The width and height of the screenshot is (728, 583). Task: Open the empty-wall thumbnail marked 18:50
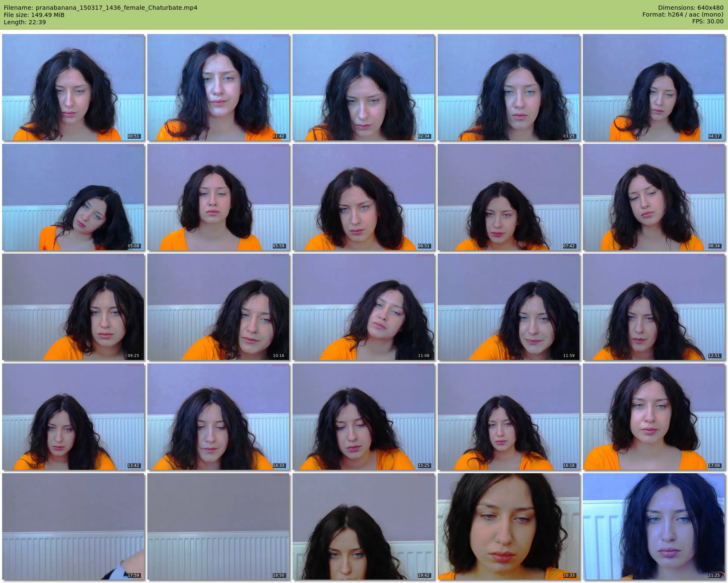[218, 526]
